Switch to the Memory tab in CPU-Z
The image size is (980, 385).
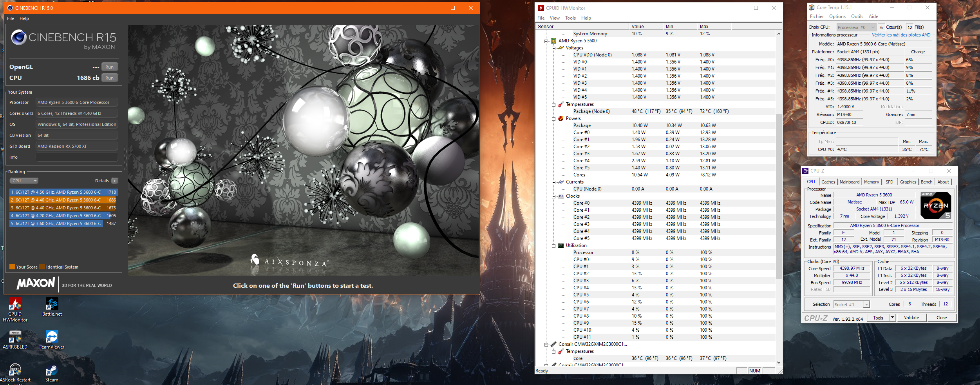tap(872, 182)
